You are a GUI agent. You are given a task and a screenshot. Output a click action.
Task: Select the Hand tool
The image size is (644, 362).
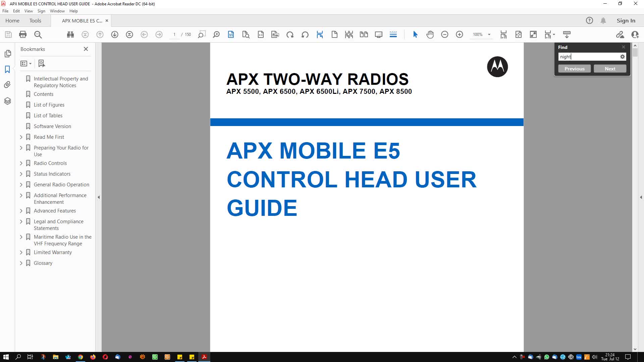coord(430,35)
